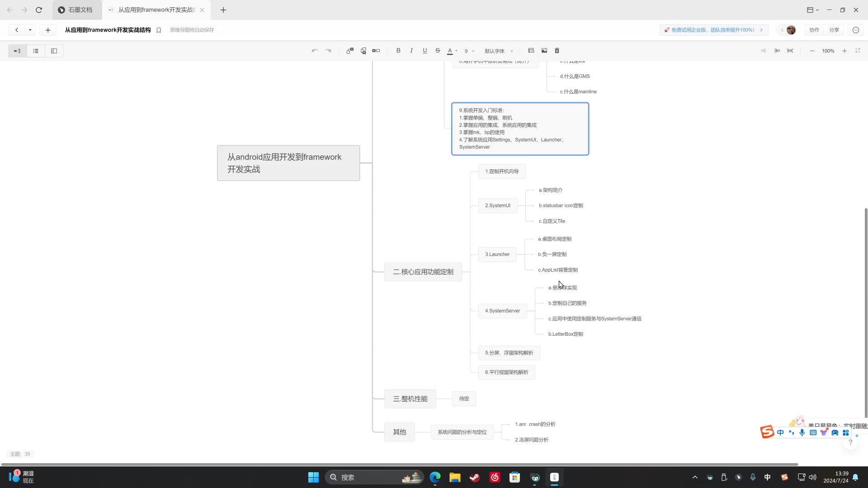Screen dimensions: 868x488
Task: Click the strikethrough formatting icon
Action: coord(438,51)
